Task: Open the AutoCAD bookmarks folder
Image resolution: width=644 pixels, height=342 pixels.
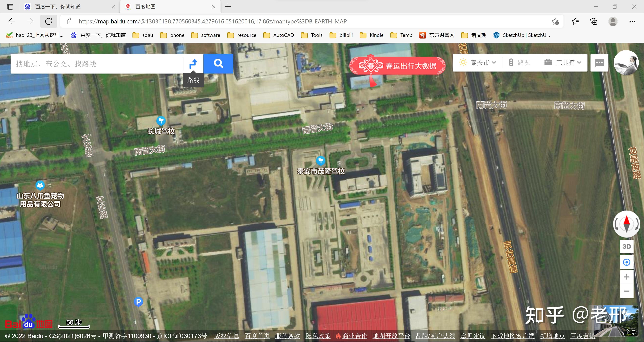Action: (x=279, y=35)
